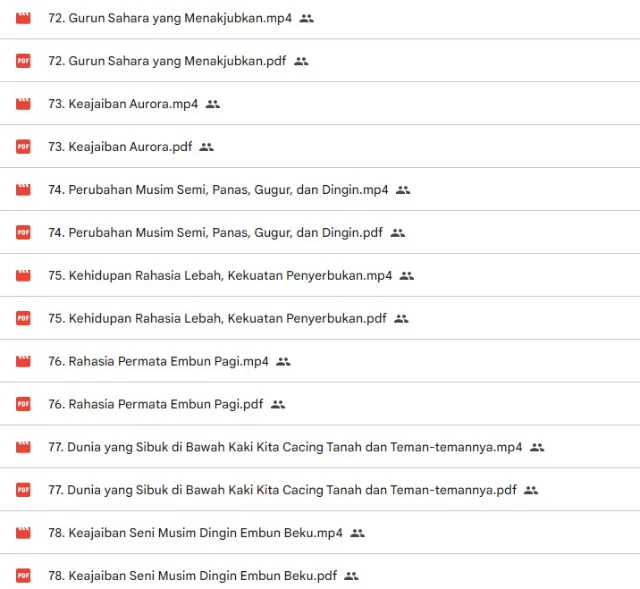Click shared icon beside 78. Keajaiban Seni Musim Dingin mp4

[x=358, y=533]
